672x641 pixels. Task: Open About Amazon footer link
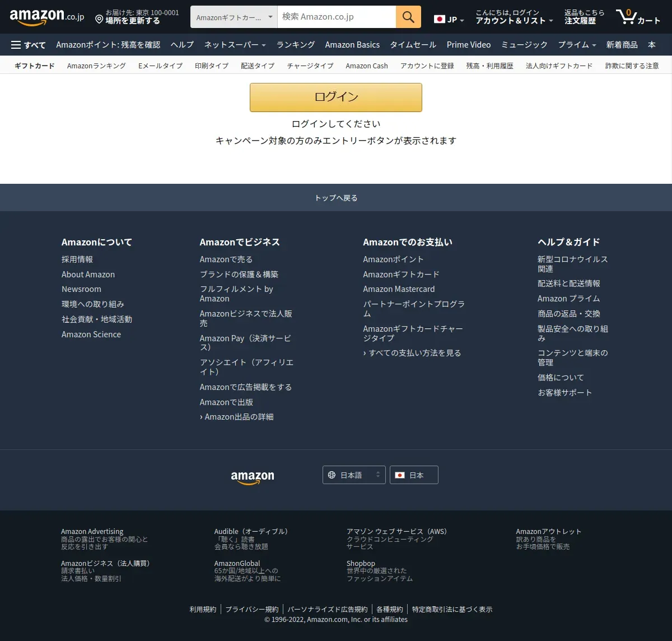tap(88, 275)
